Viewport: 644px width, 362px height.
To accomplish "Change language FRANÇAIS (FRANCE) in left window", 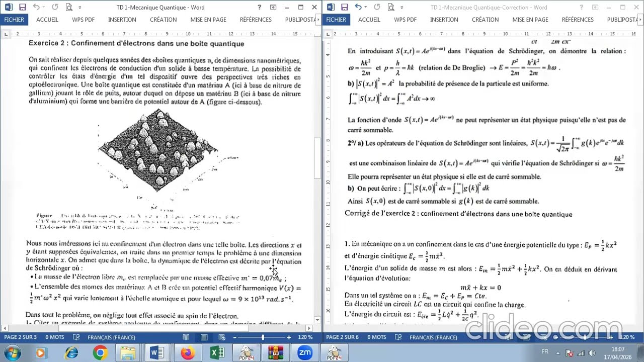I will click(x=111, y=337).
